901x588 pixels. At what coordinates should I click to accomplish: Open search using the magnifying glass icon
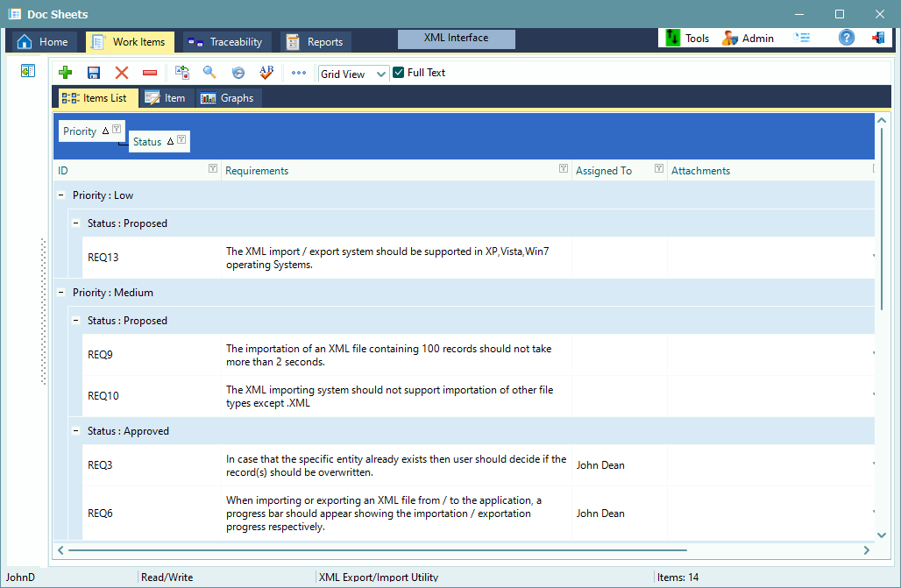pyautogui.click(x=209, y=73)
